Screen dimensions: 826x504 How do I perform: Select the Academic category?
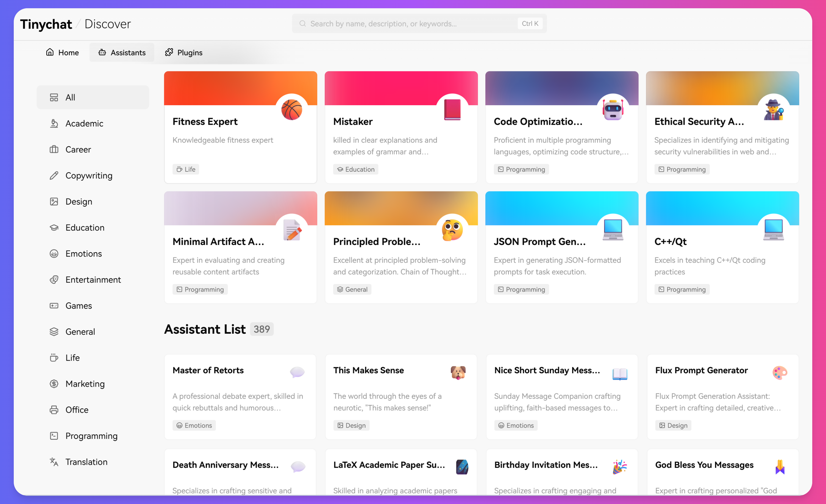coord(93,123)
